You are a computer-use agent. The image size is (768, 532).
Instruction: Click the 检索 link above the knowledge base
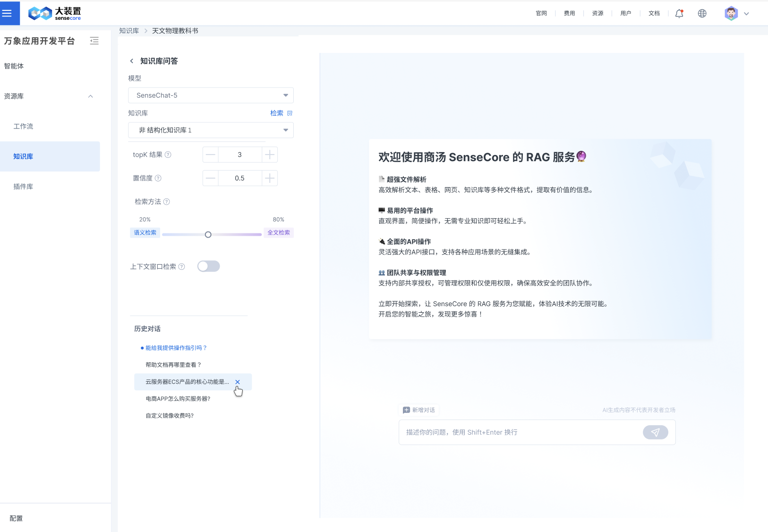(x=277, y=113)
